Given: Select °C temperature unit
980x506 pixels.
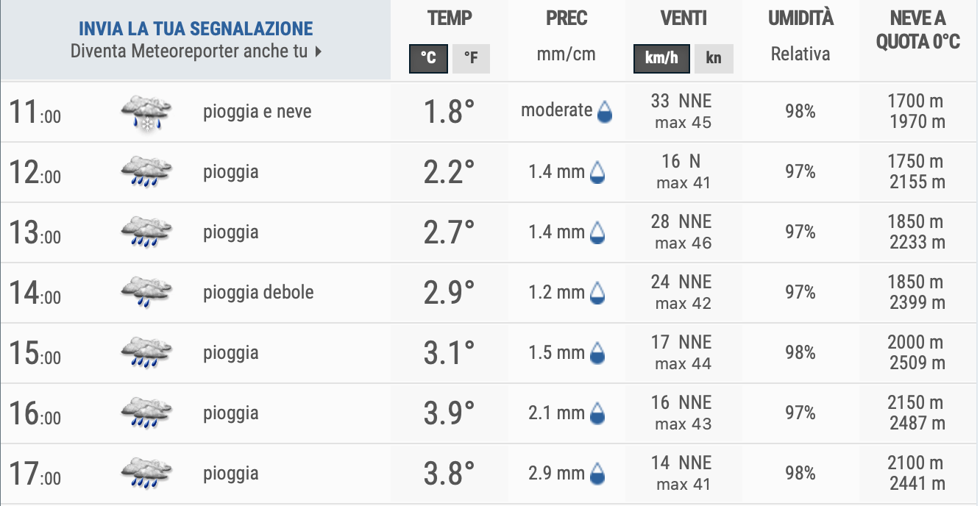Looking at the screenshot, I should [427, 59].
